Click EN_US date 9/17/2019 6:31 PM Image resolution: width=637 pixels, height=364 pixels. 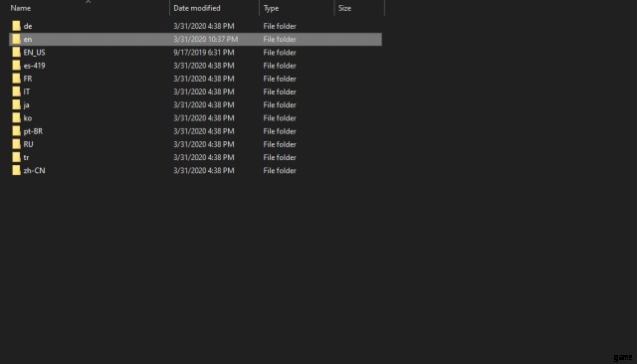203,53
